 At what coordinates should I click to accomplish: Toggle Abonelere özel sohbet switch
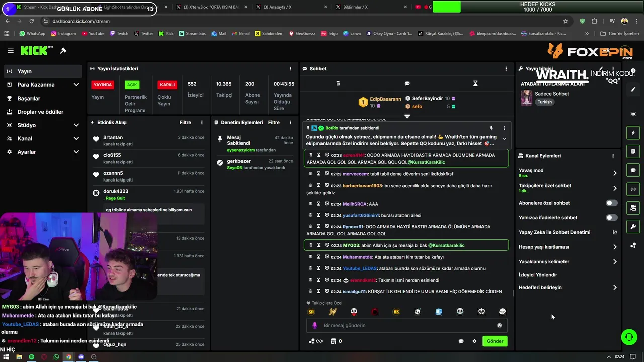tap(611, 203)
